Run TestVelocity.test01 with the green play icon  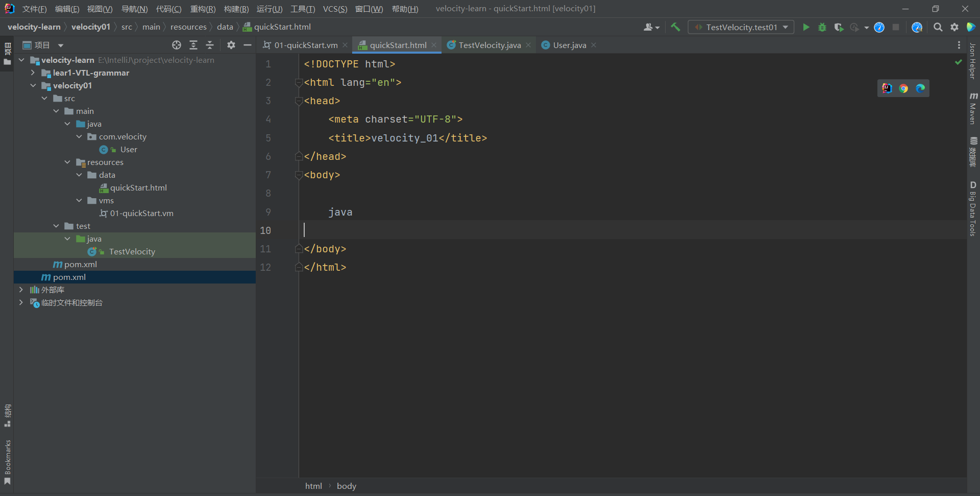[806, 27]
